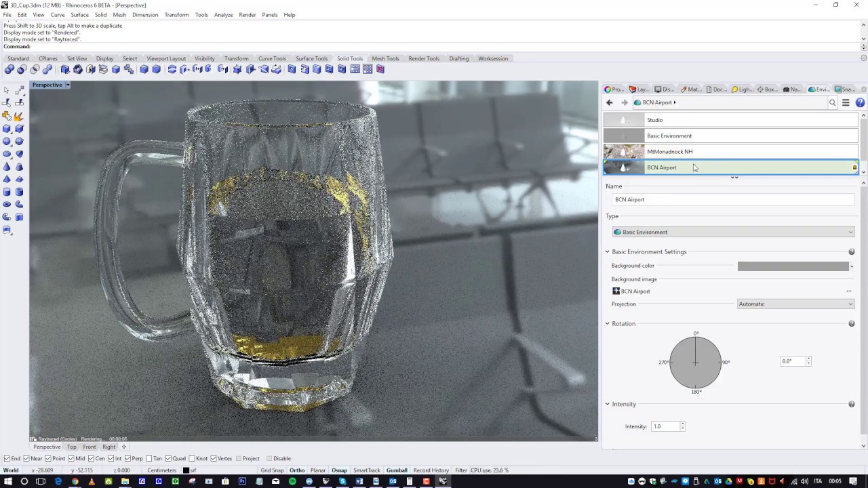Collapse the Intensity section
The height and width of the screenshot is (488, 868).
click(x=608, y=404)
